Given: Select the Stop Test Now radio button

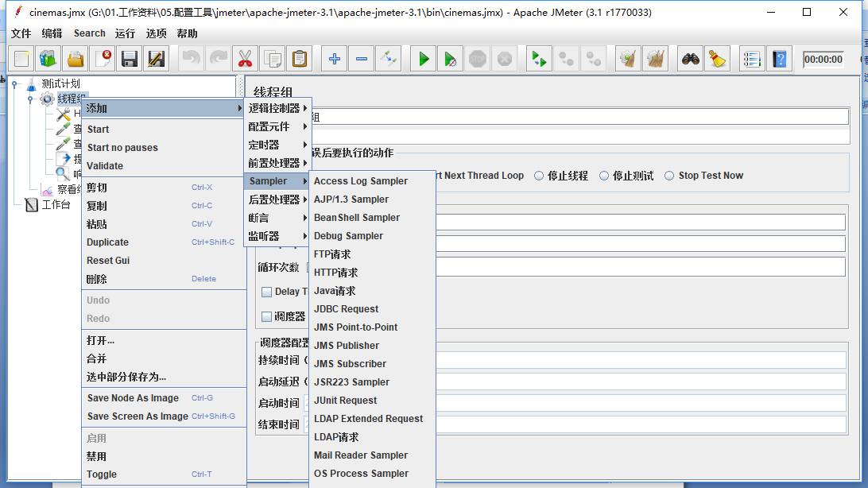Looking at the screenshot, I should [x=669, y=176].
